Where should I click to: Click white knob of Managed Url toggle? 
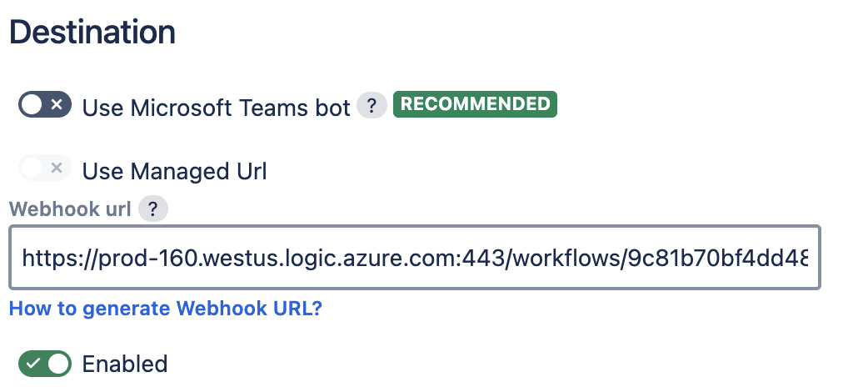tap(32, 169)
